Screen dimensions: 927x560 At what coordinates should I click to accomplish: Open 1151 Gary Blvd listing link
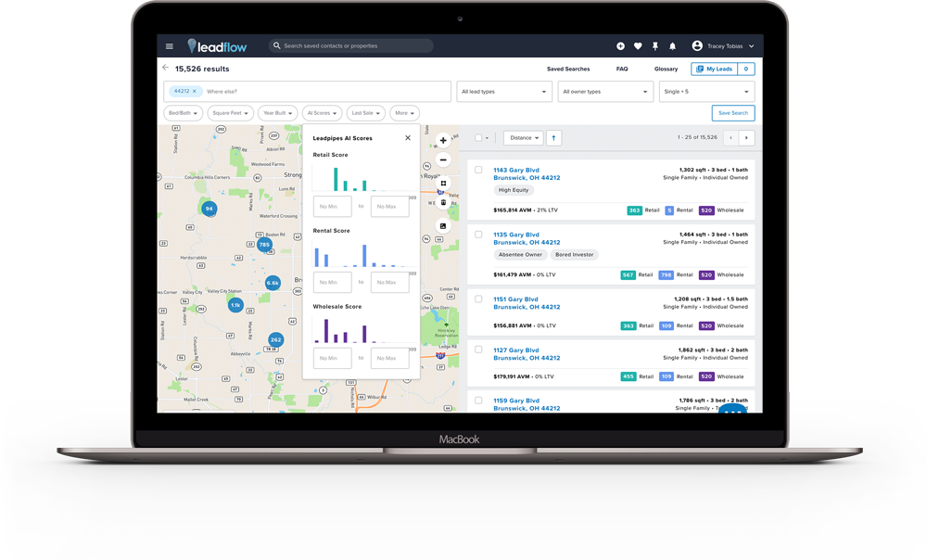click(527, 303)
